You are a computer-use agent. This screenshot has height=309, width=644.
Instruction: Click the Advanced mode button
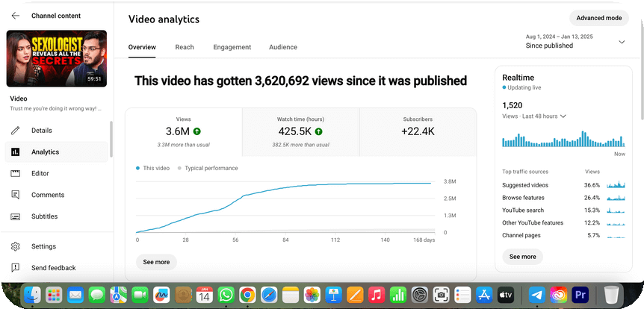598,18
